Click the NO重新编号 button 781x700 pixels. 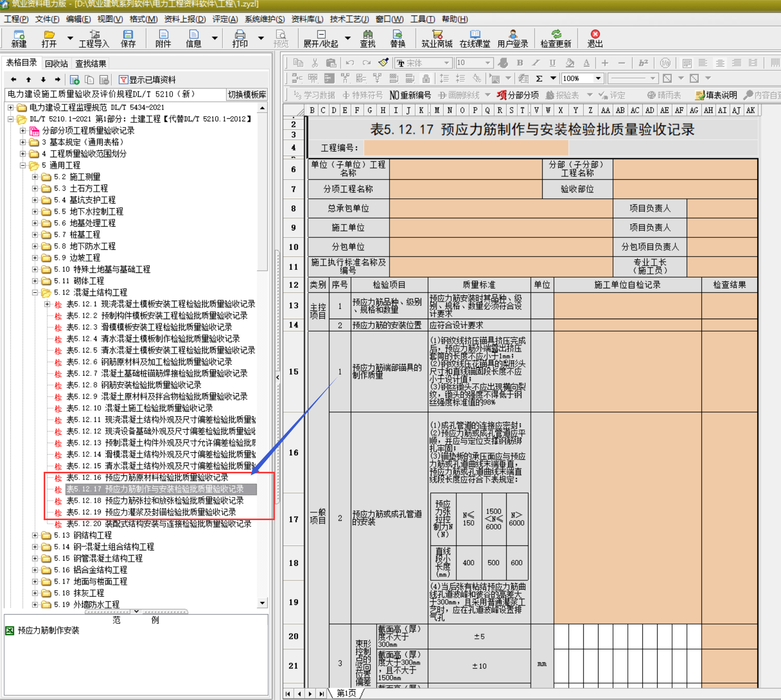tap(410, 95)
